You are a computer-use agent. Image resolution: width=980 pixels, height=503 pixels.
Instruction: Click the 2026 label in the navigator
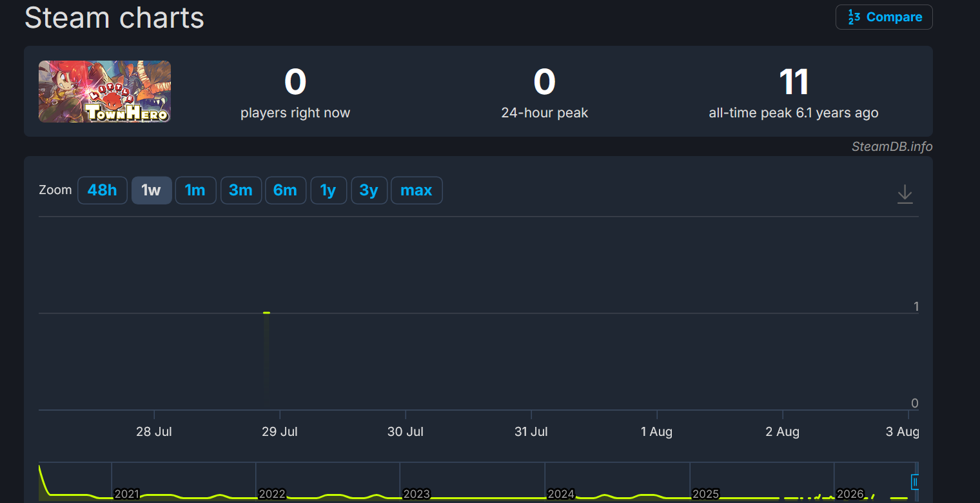click(850, 494)
